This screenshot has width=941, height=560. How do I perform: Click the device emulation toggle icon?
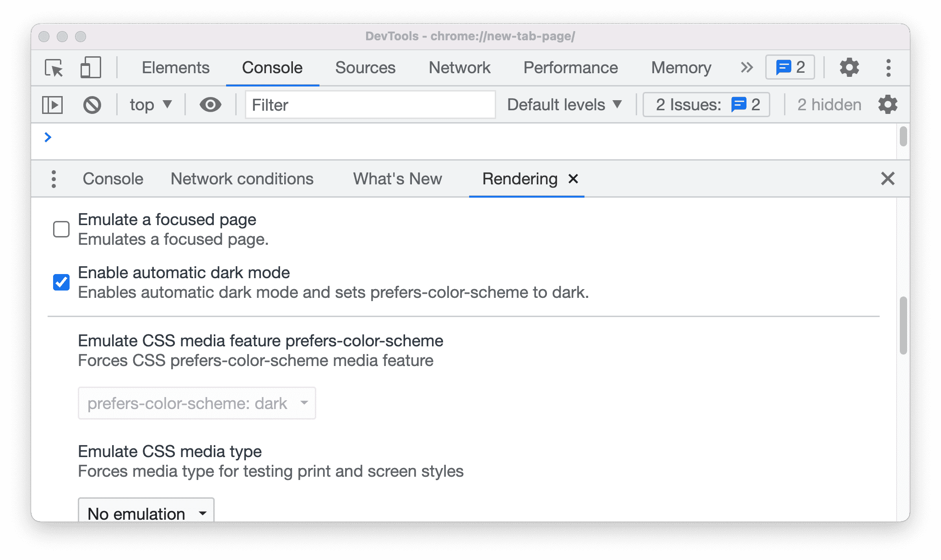coord(90,67)
